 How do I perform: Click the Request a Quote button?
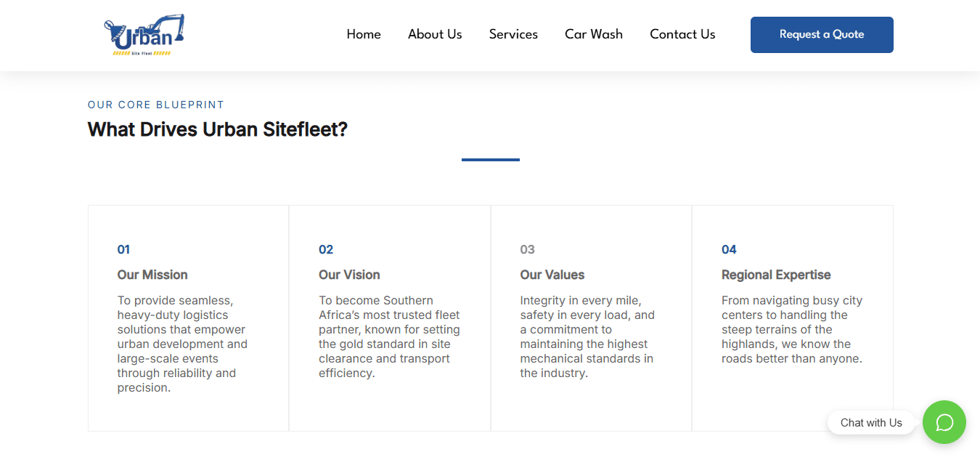point(821,34)
